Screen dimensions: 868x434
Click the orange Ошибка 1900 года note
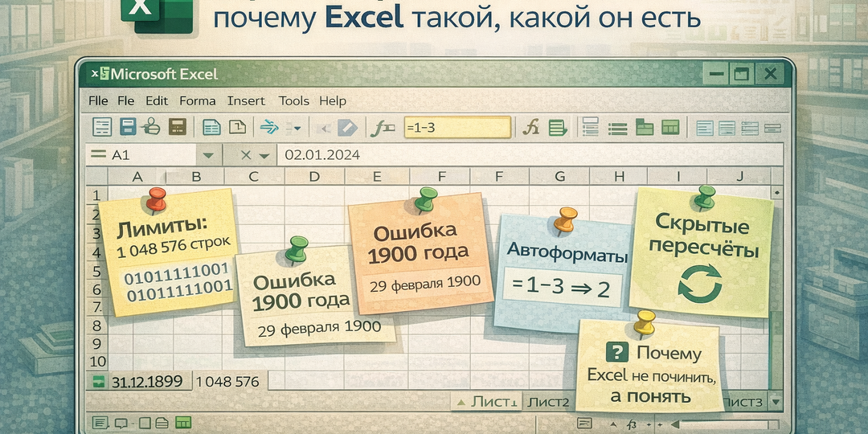420,252
